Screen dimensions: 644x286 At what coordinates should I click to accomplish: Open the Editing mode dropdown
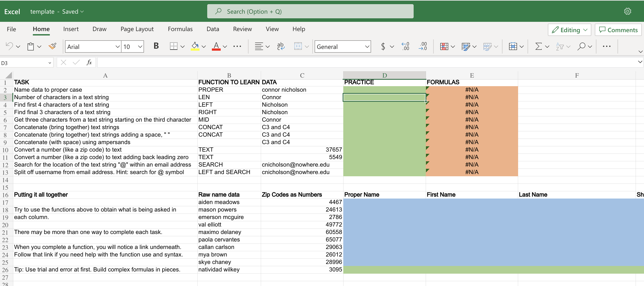click(569, 30)
